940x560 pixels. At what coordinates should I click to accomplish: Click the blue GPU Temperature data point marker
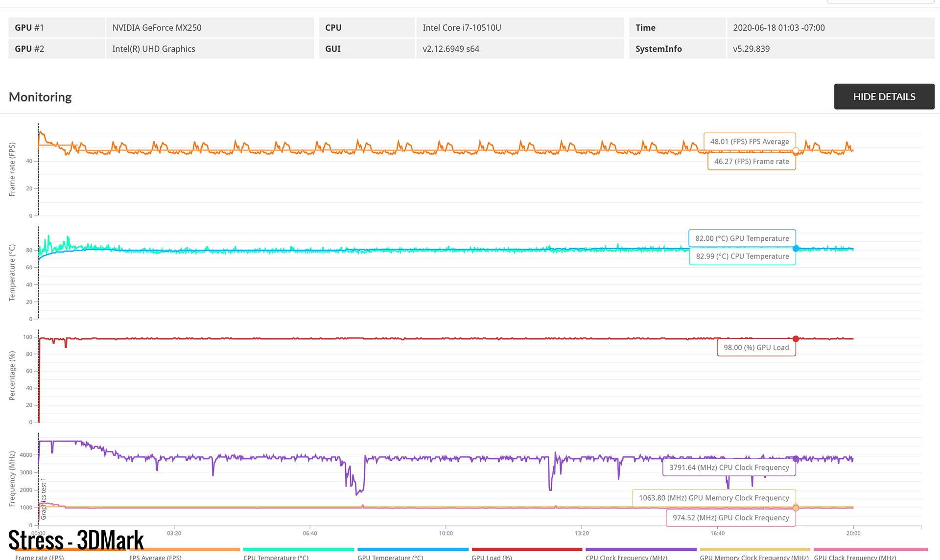(x=796, y=249)
